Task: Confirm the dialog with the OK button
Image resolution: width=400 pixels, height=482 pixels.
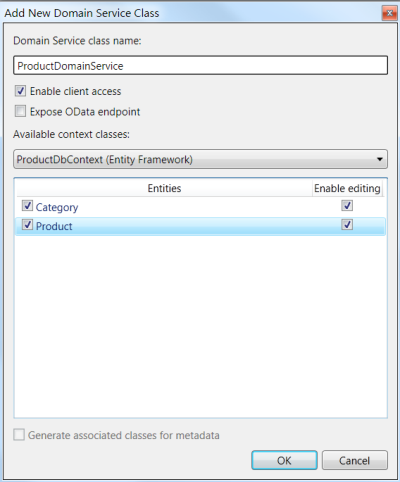Action: pyautogui.click(x=284, y=460)
